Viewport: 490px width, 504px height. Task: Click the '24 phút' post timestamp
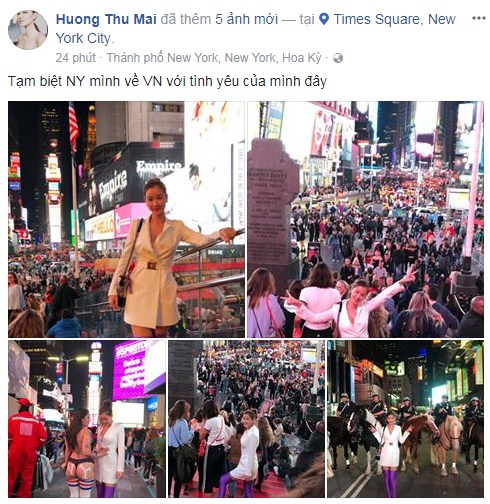(76, 58)
